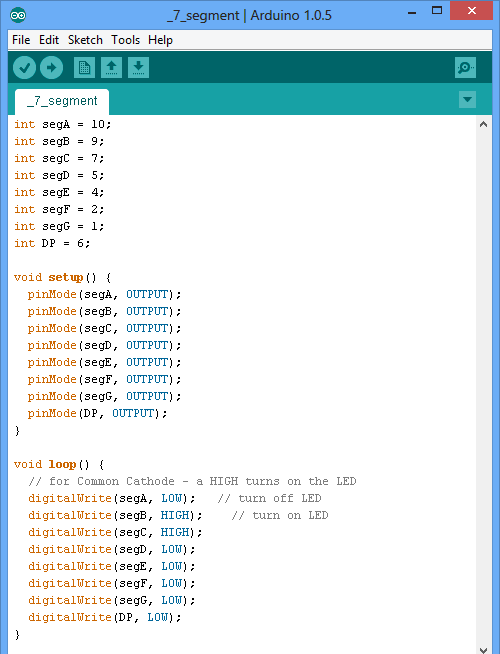Click 'digitalWrite(segA, LOW);' statement
This screenshot has height=654, width=500.
111,498
